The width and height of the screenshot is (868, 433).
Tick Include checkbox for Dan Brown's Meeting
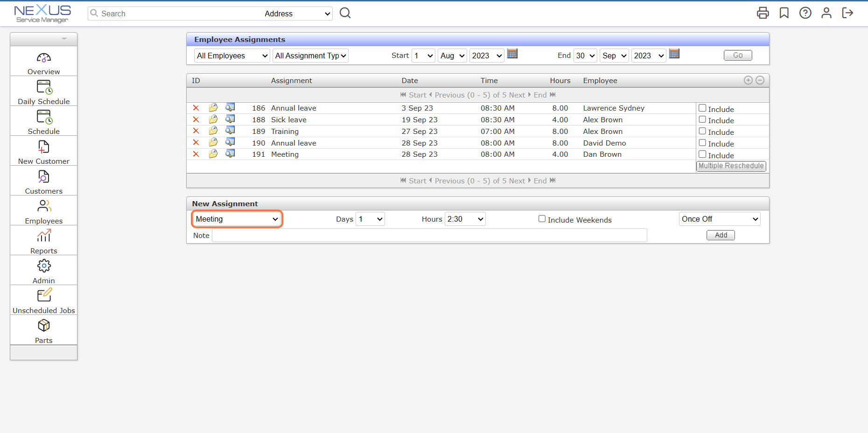(x=702, y=154)
